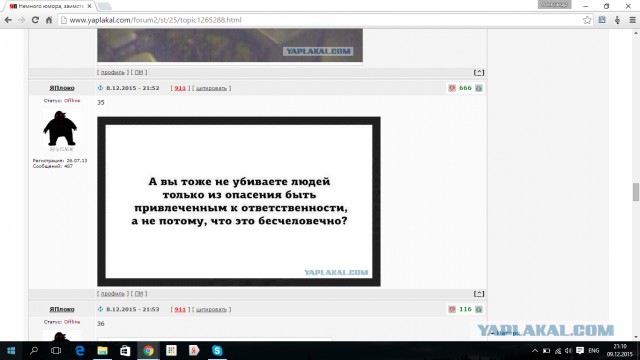640x360 pixels.
Task: Switch input language via ENG indicator
Action: click(x=593, y=351)
